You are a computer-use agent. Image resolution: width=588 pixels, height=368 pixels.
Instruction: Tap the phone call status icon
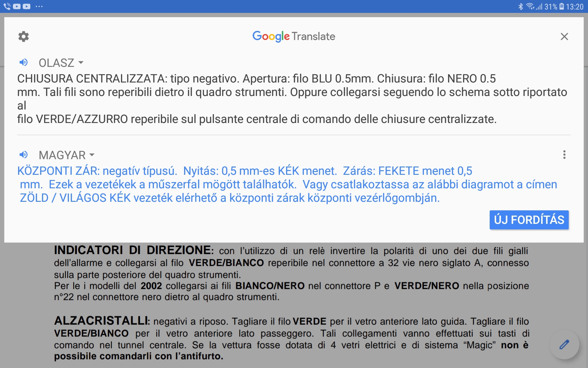point(7,6)
